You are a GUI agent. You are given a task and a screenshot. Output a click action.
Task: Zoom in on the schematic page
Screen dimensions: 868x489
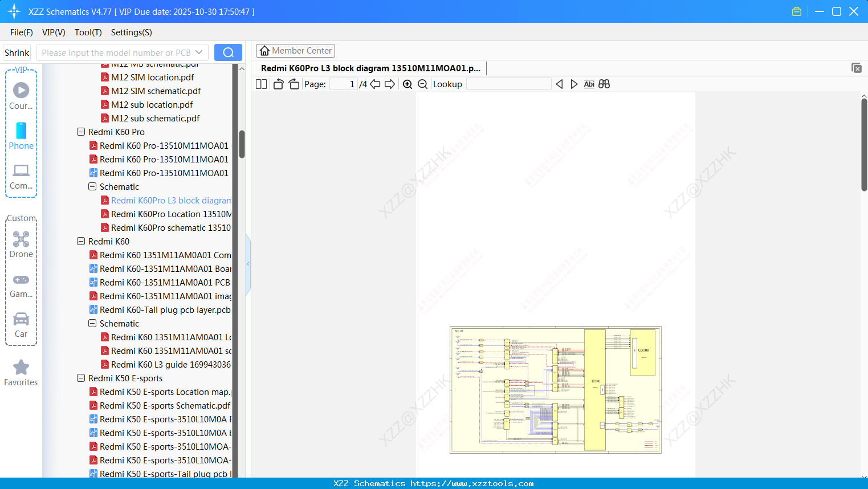click(407, 84)
